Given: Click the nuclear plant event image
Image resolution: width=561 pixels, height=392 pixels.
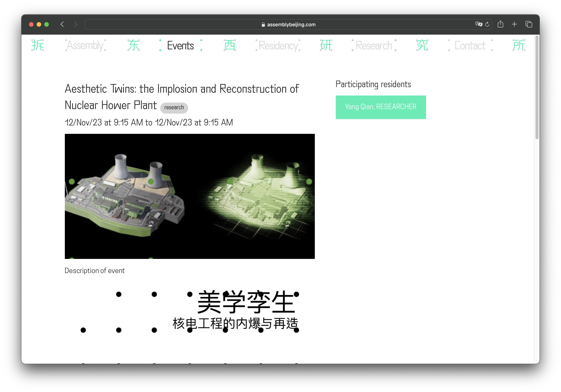Looking at the screenshot, I should pos(190,196).
